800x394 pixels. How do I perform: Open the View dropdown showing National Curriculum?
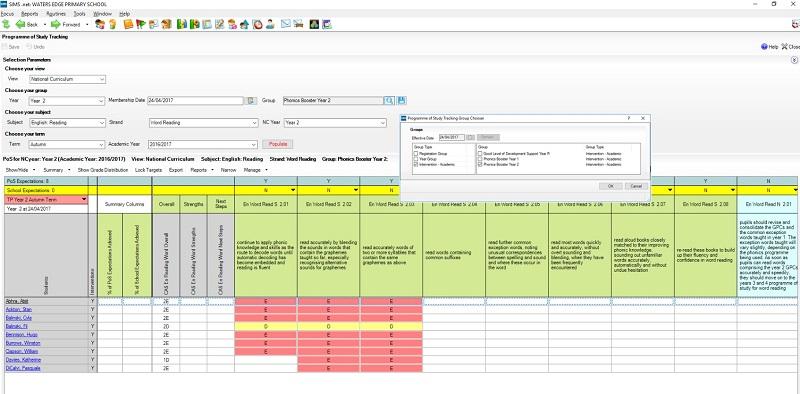pos(67,79)
